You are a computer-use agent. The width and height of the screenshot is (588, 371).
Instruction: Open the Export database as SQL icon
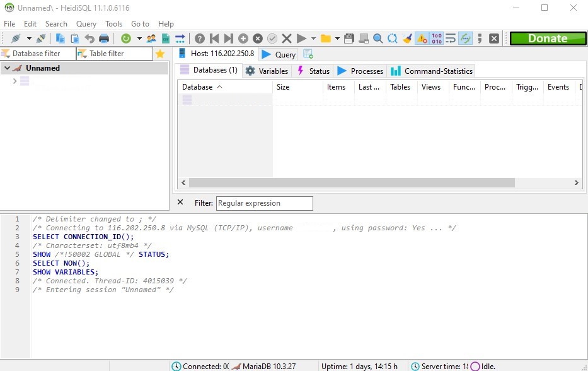pos(180,38)
